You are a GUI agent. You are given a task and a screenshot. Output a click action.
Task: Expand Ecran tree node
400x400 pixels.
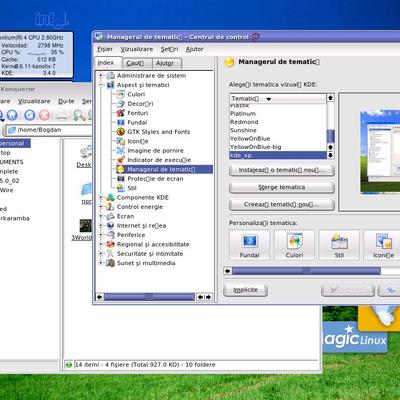101,216
